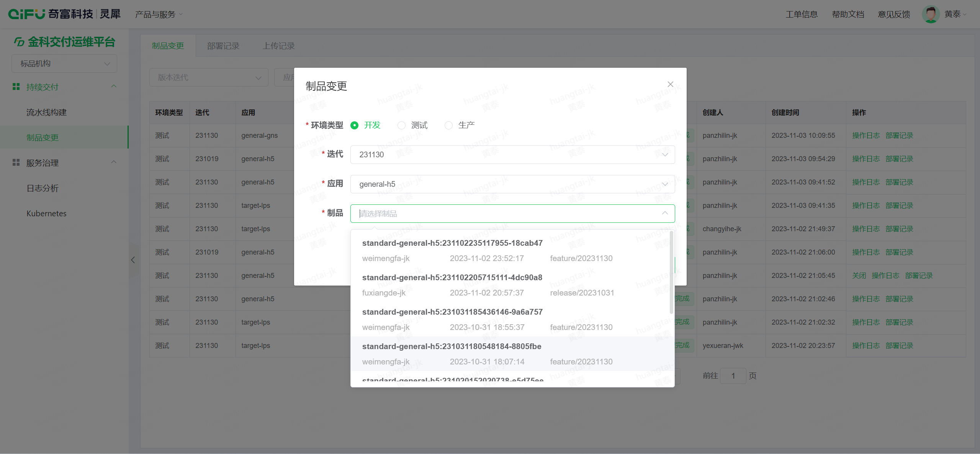Select the 开发 environment radio button
The image size is (980, 454).
pyautogui.click(x=355, y=125)
